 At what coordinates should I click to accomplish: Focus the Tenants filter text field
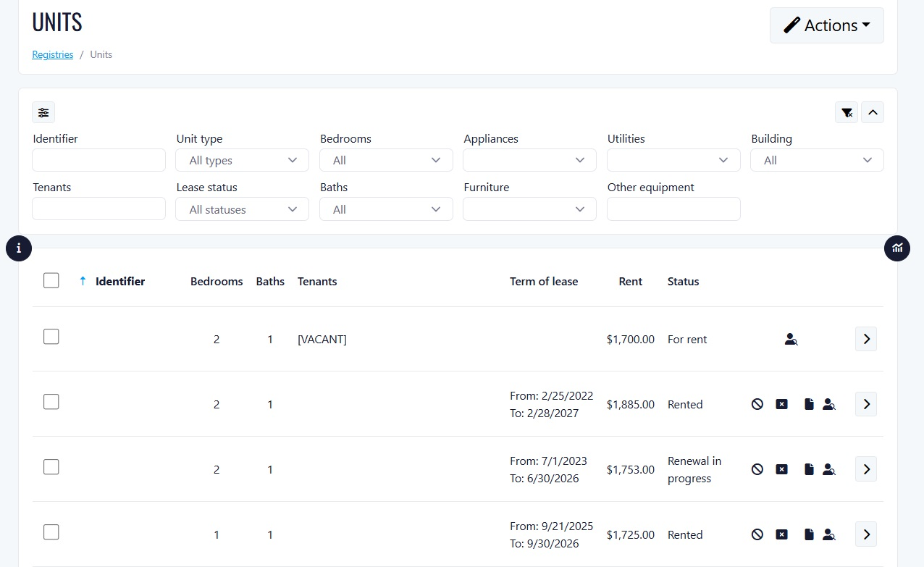tap(98, 209)
